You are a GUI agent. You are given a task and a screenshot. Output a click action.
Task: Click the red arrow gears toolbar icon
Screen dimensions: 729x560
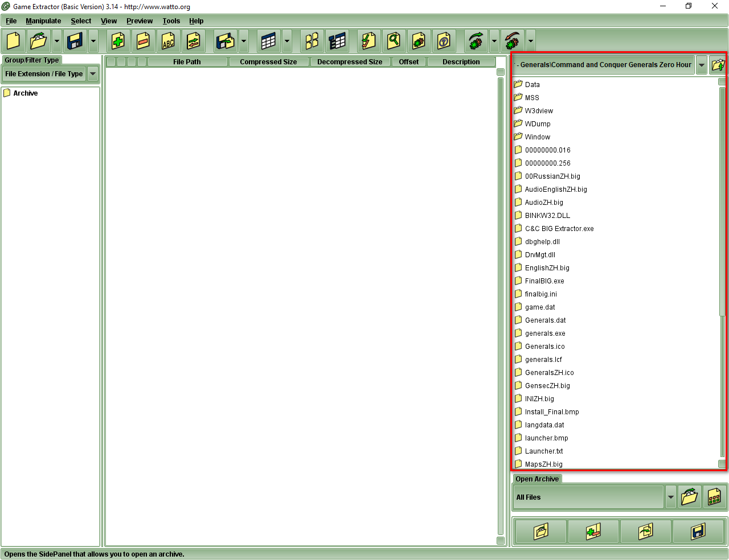513,41
